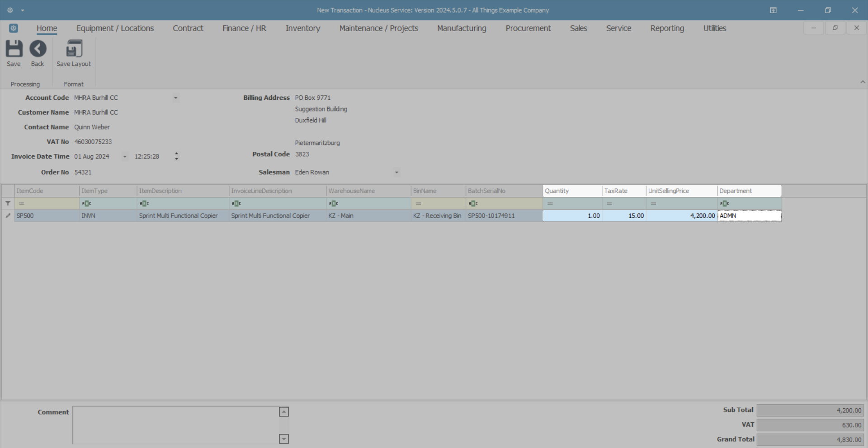The width and height of the screenshot is (868, 448).
Task: Click the Back arrow icon
Action: 38,49
